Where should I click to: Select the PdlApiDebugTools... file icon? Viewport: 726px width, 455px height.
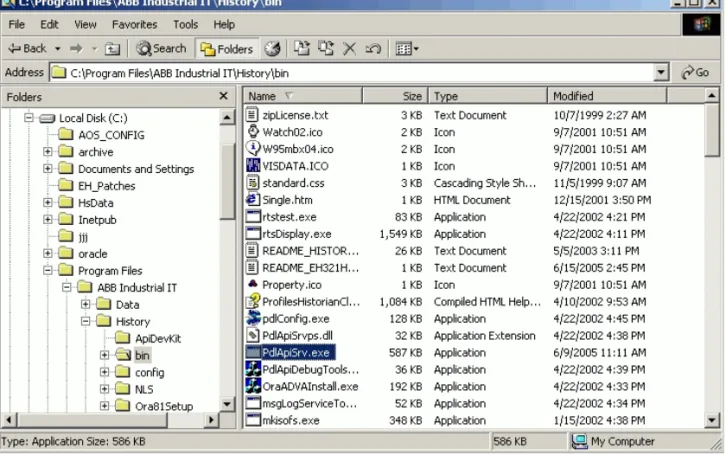tap(252, 369)
